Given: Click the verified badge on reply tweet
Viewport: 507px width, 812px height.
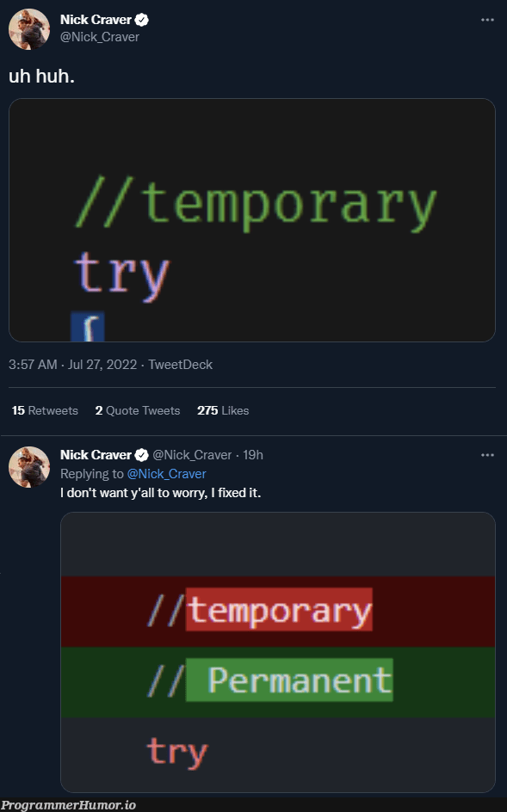Looking at the screenshot, I should point(142,455).
